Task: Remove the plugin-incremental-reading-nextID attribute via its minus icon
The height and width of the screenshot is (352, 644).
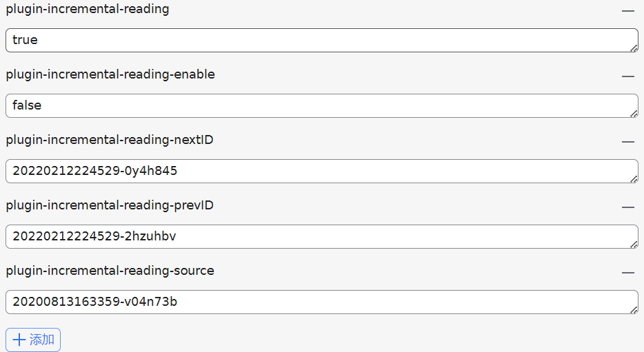Action: (627, 142)
